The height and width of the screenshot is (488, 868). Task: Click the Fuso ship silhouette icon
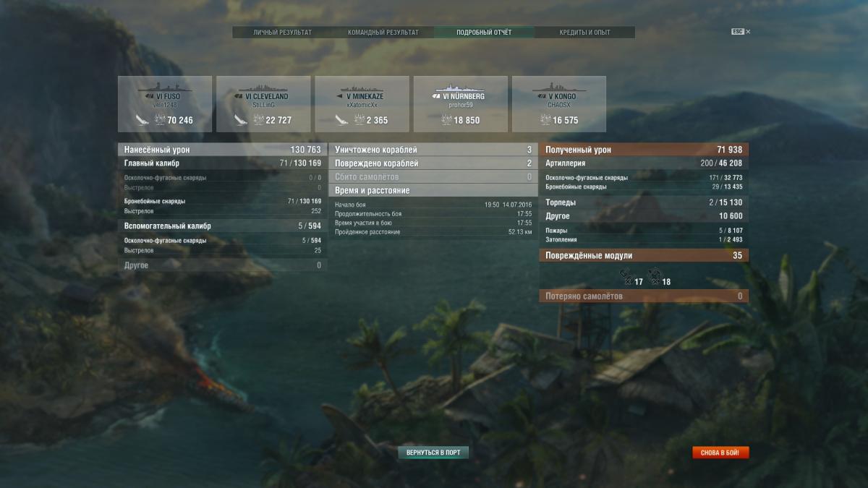[x=165, y=86]
